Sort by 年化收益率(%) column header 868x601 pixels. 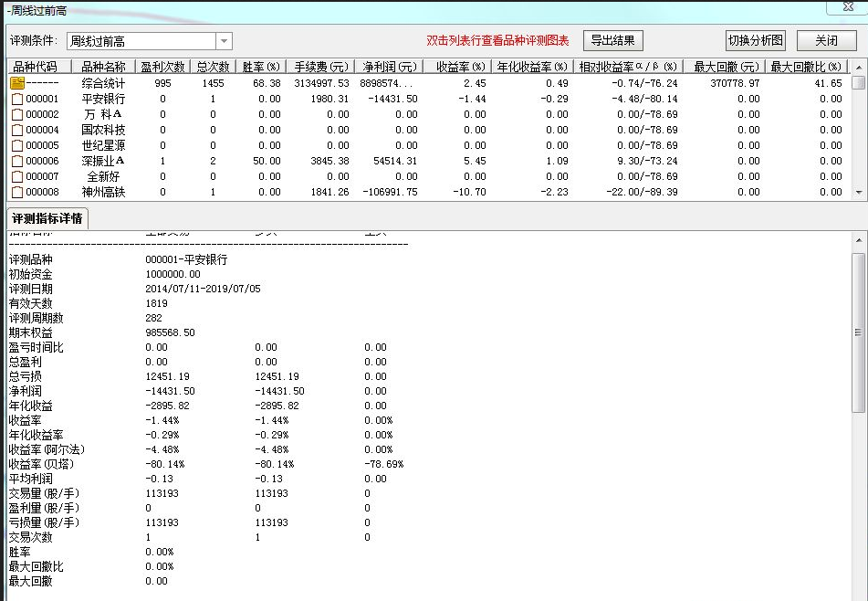pyautogui.click(x=532, y=67)
